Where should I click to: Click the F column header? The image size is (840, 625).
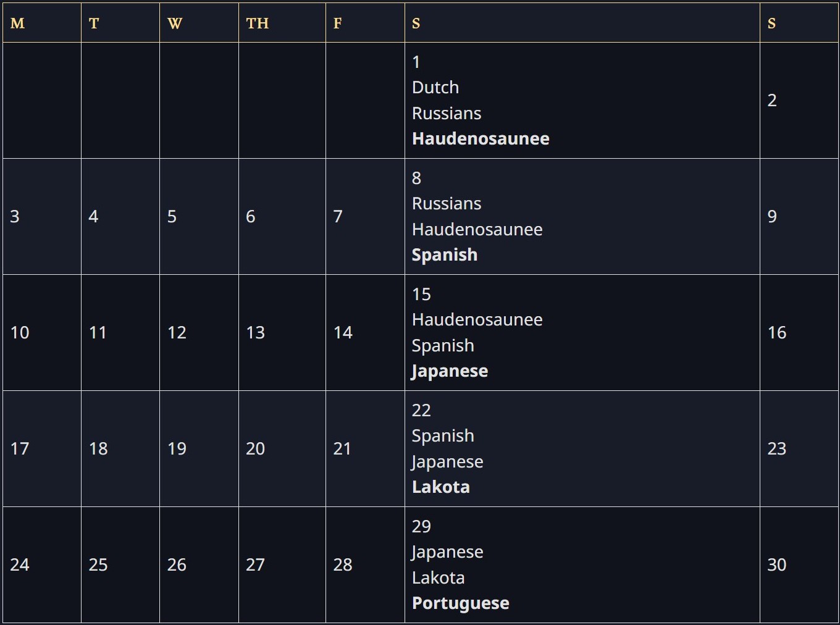pyautogui.click(x=337, y=23)
